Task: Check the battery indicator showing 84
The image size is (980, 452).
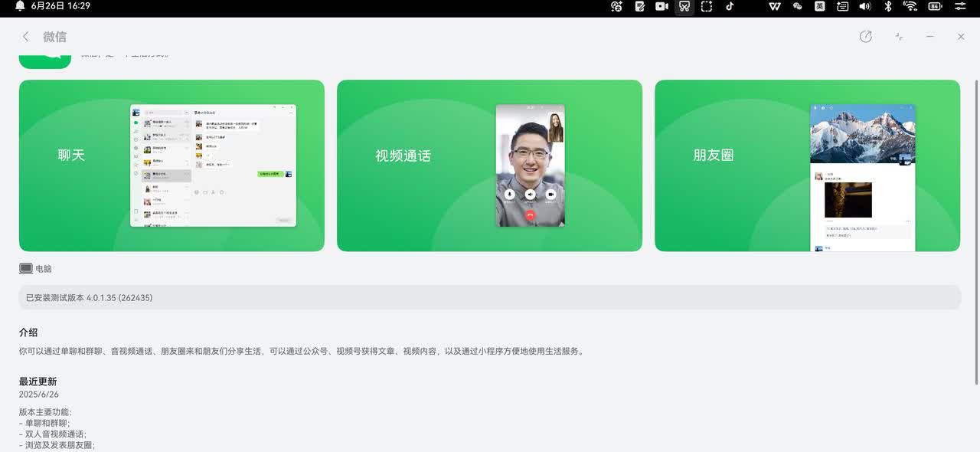Action: pos(935,6)
